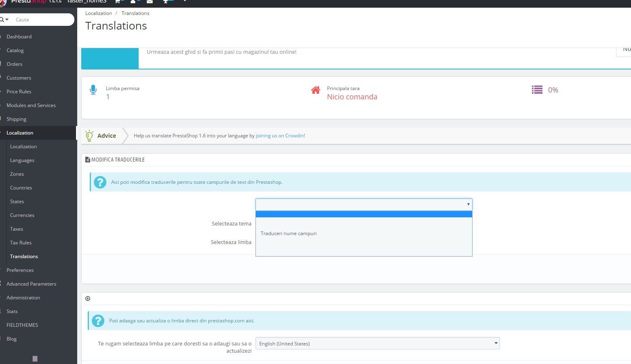Click the Translations breadcrumb link
The height and width of the screenshot is (364, 631).
135,13
